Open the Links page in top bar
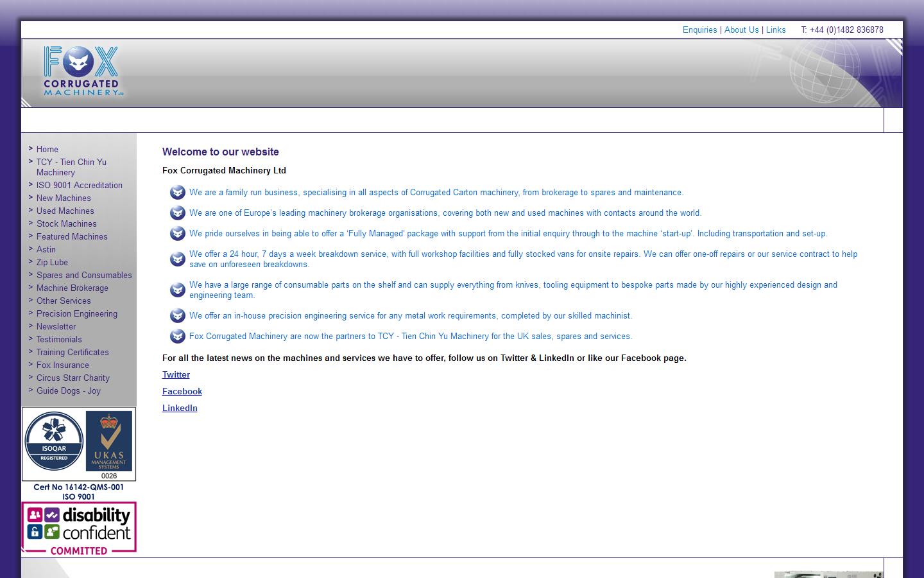 coord(775,30)
